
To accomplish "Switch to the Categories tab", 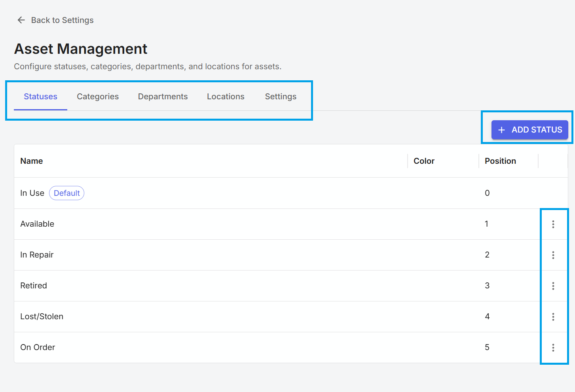I will click(97, 96).
